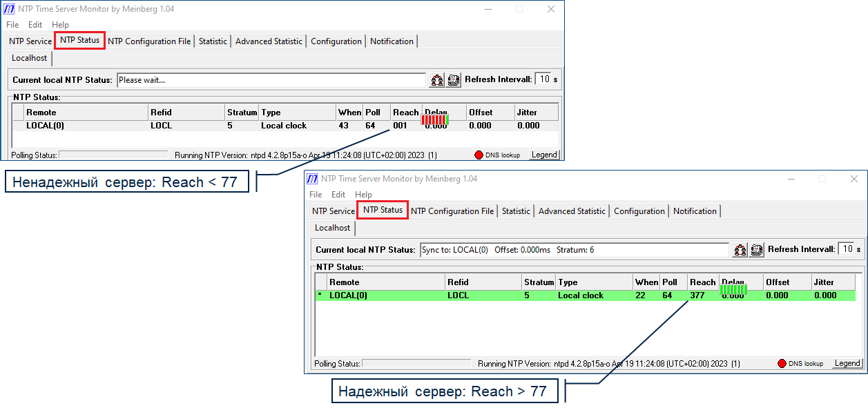Click the green reach indicator bars

coord(733,289)
